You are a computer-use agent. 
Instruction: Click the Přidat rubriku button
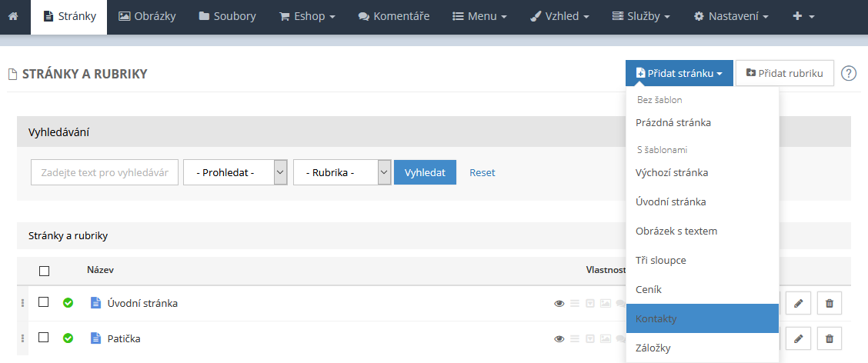click(x=784, y=74)
